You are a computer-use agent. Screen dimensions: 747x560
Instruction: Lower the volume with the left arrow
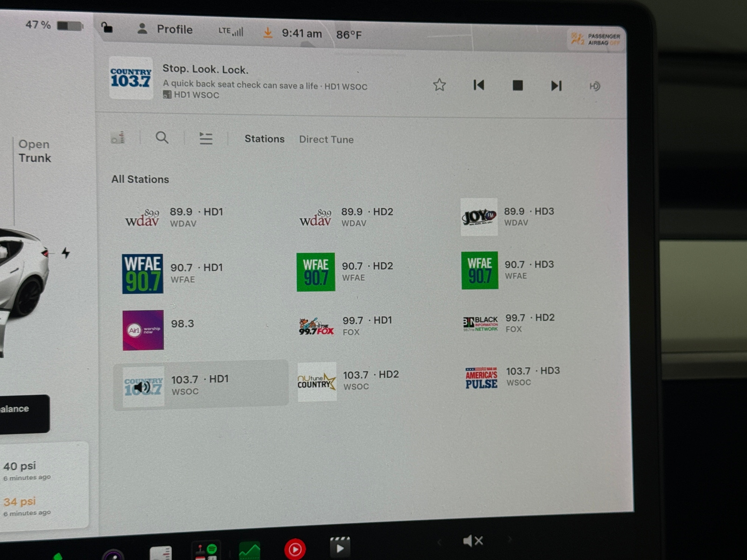coord(439,542)
